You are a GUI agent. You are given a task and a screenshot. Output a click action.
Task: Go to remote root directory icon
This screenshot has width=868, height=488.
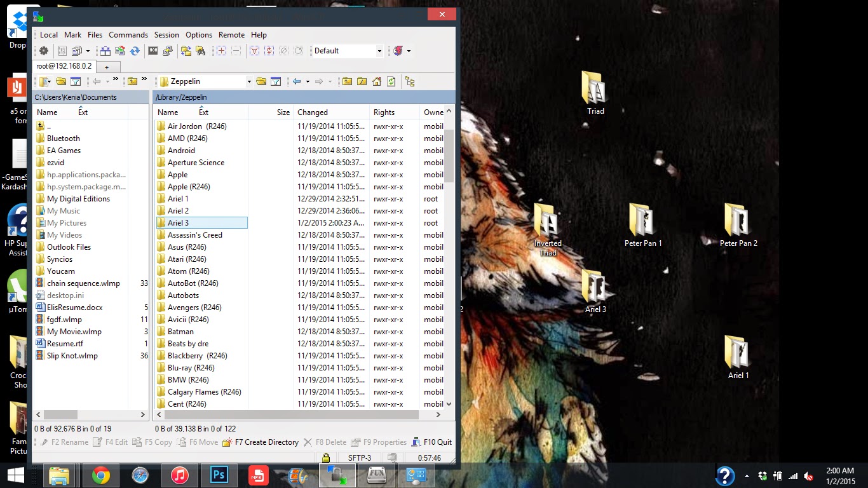(362, 81)
